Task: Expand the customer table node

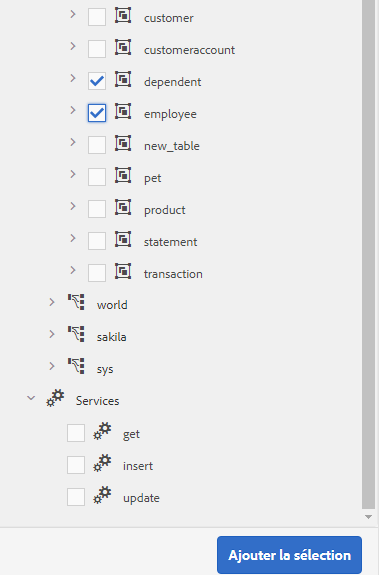Action: click(73, 14)
